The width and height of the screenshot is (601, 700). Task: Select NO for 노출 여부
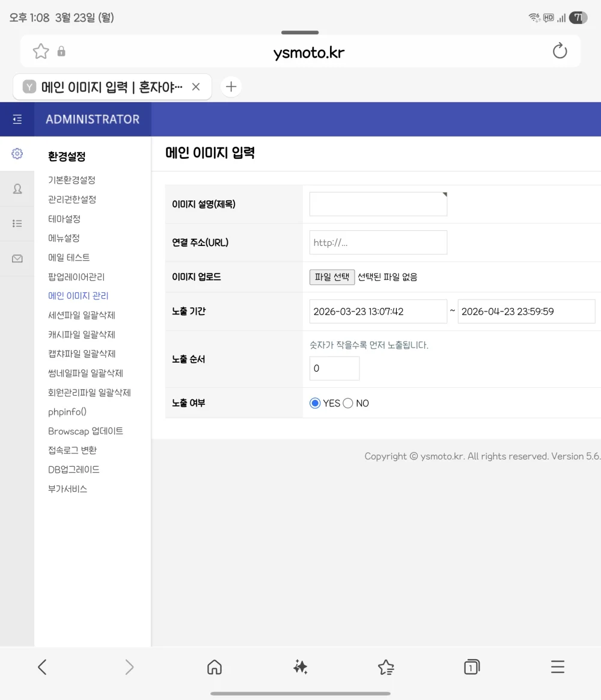(x=348, y=403)
